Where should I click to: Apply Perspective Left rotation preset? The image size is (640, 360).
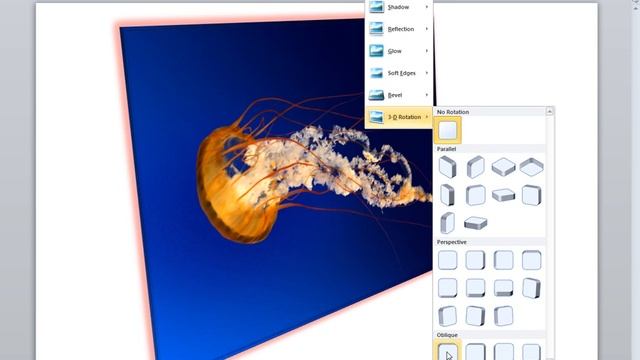476,260
